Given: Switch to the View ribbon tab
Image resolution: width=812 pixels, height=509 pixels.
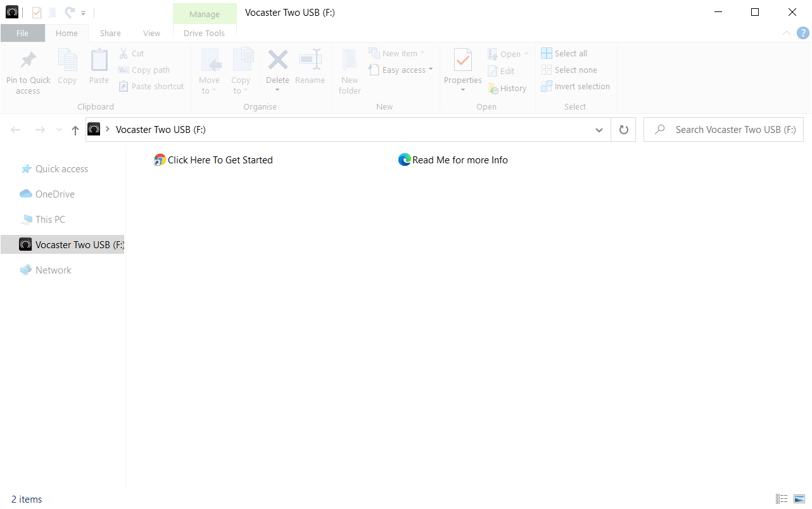Looking at the screenshot, I should (151, 34).
